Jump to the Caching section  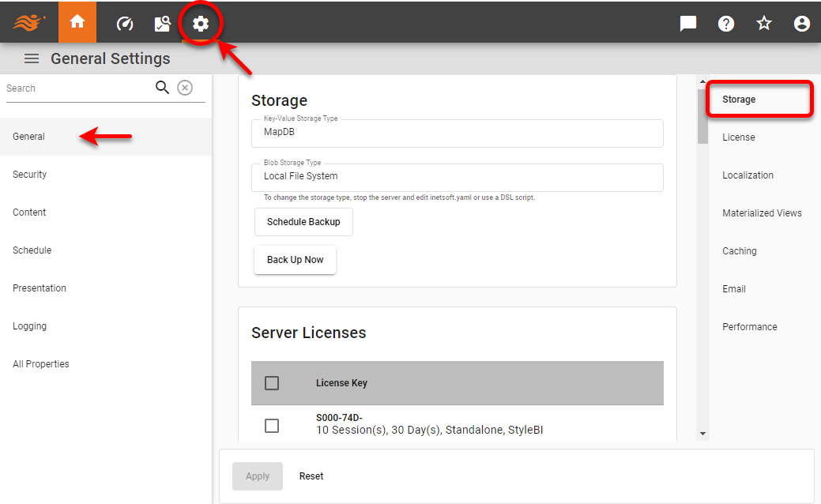pyautogui.click(x=739, y=250)
